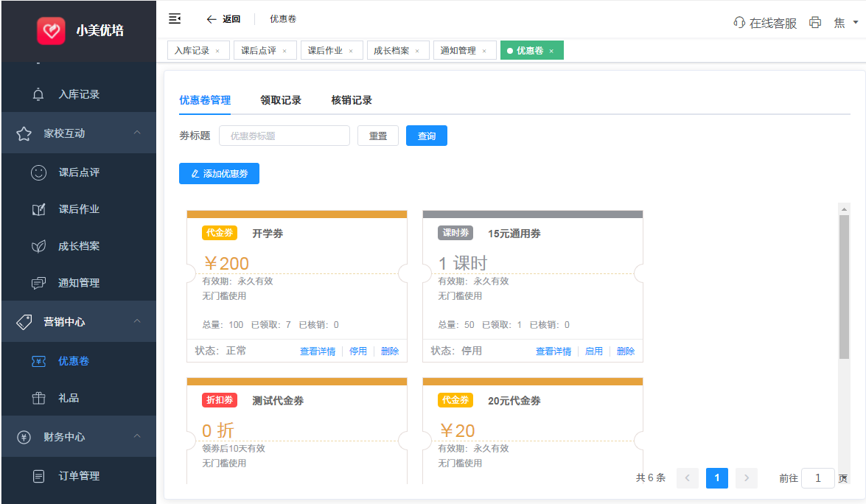
Task: Enable the 15元通用券 coupon via 启用
Action: click(x=594, y=351)
